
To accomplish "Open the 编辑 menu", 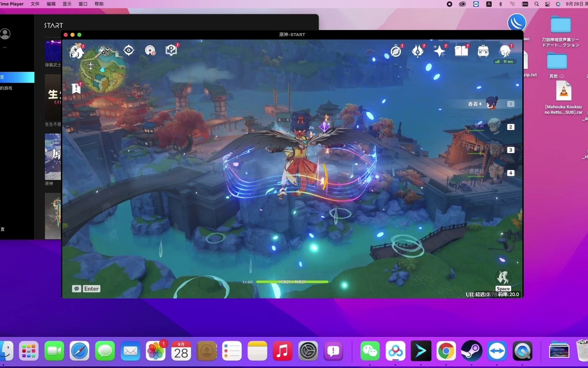I will pyautogui.click(x=51, y=4).
